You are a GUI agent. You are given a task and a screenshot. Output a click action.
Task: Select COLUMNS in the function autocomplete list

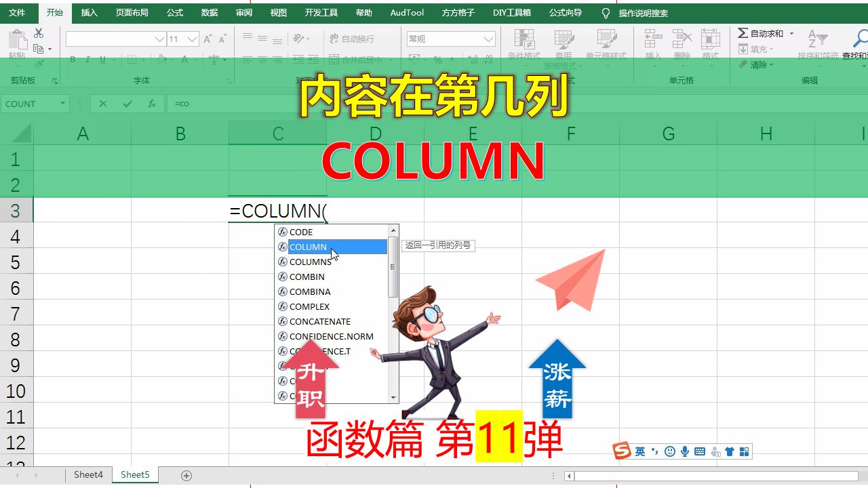[x=309, y=262]
